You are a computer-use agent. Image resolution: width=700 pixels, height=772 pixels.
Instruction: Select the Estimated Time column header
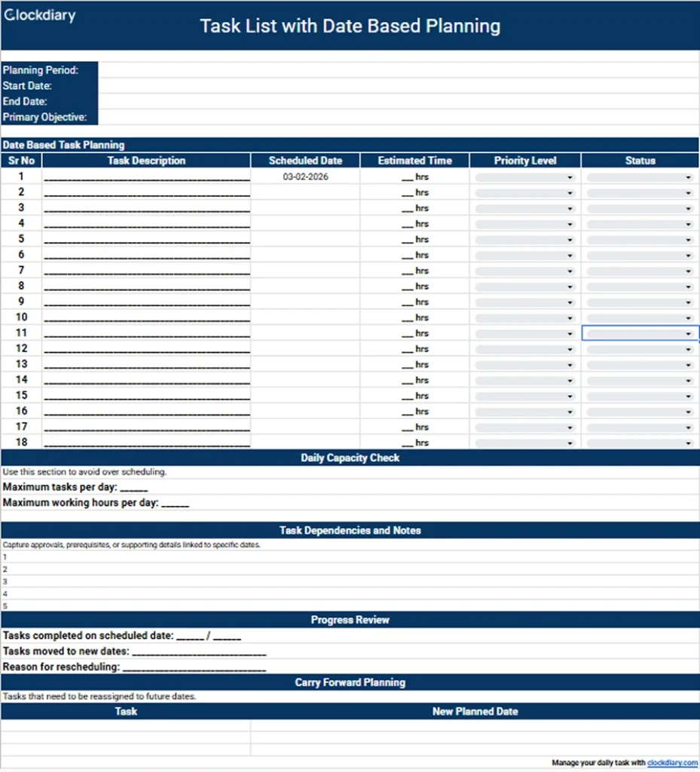(414, 161)
